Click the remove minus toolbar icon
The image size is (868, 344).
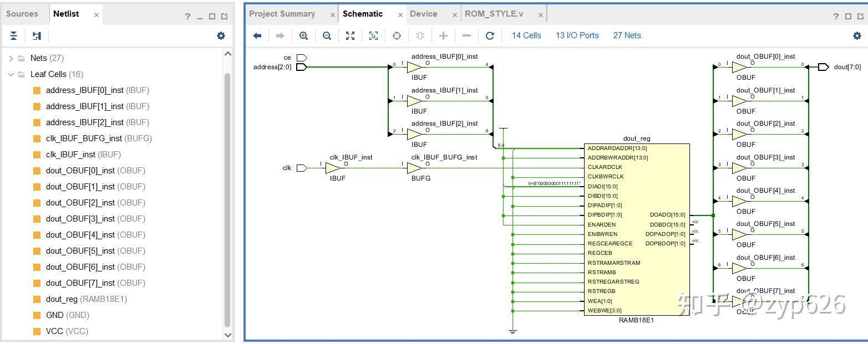click(466, 35)
